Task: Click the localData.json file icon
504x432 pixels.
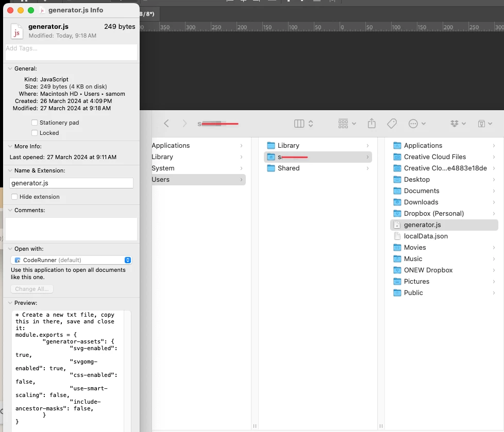Action: [397, 236]
